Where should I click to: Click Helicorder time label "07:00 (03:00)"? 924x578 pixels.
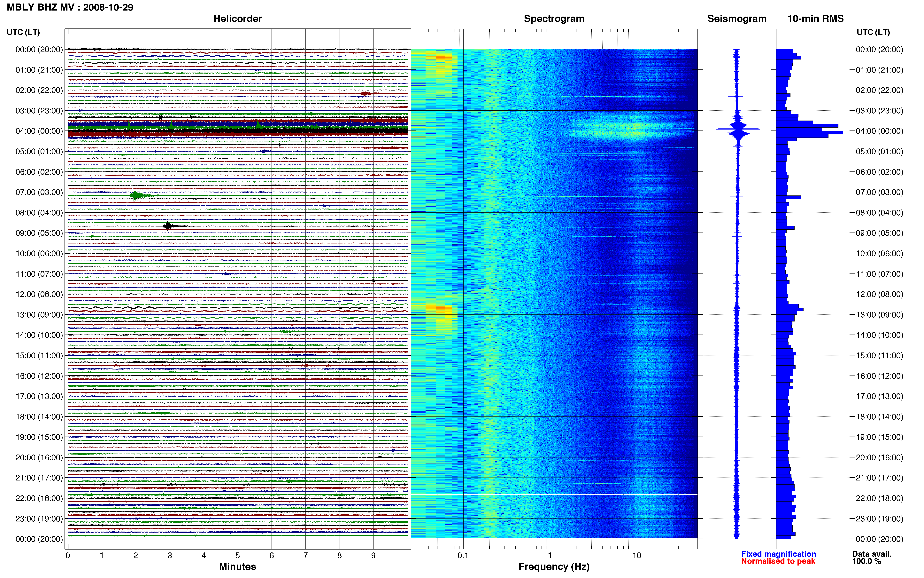(x=39, y=192)
